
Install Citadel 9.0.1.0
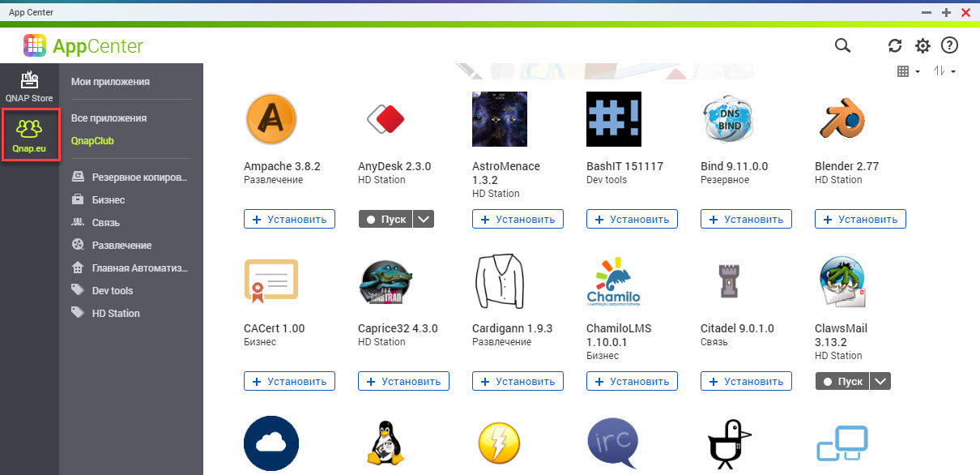point(746,381)
